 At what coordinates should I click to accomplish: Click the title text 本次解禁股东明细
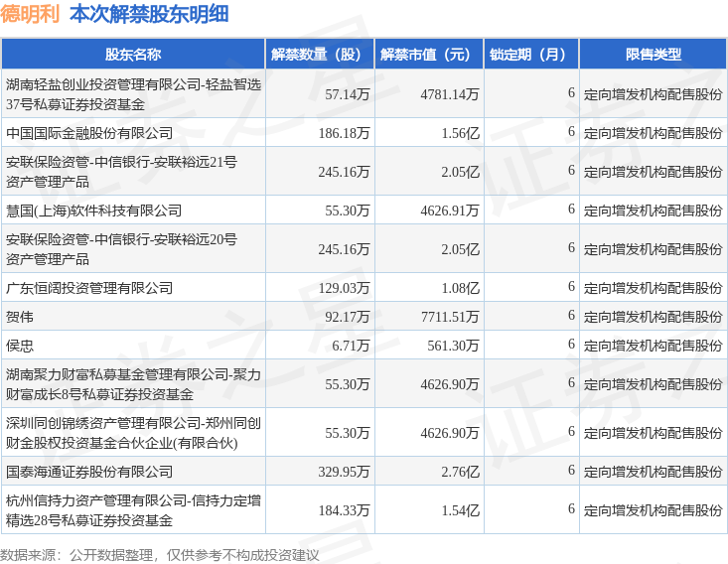coord(149,14)
